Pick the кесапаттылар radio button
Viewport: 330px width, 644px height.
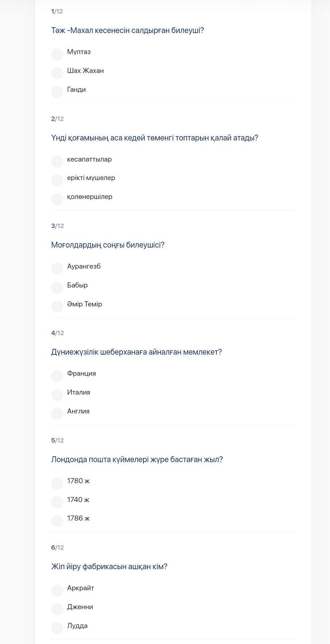[x=57, y=162]
